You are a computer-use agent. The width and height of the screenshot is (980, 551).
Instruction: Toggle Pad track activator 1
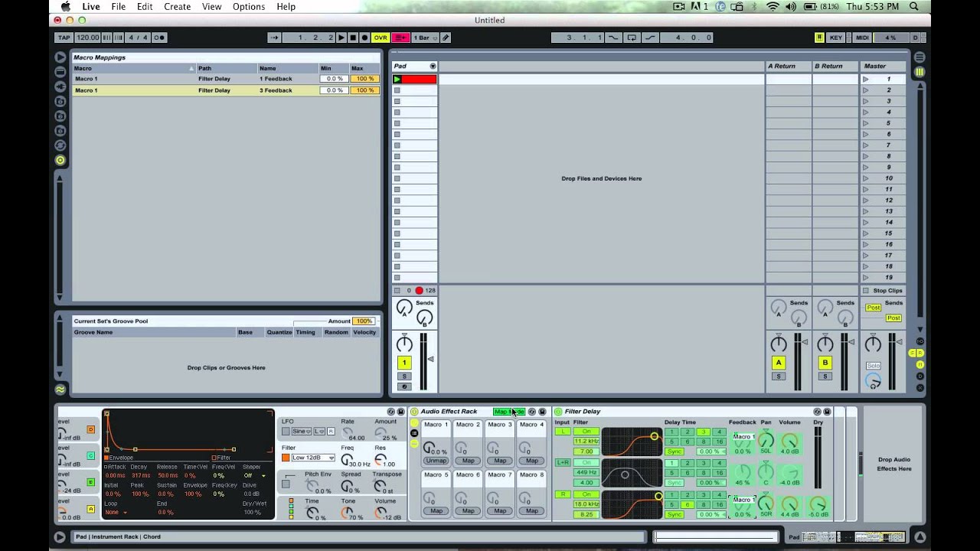(404, 363)
